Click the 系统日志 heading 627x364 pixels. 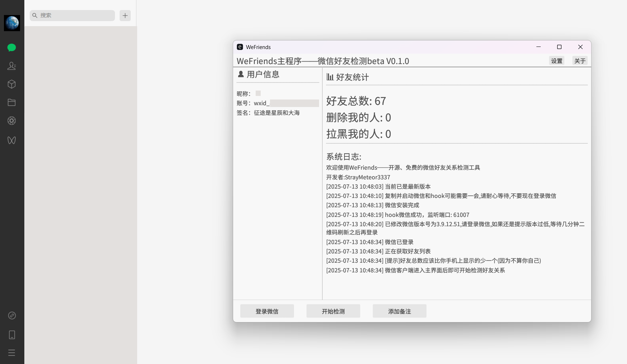tap(344, 157)
